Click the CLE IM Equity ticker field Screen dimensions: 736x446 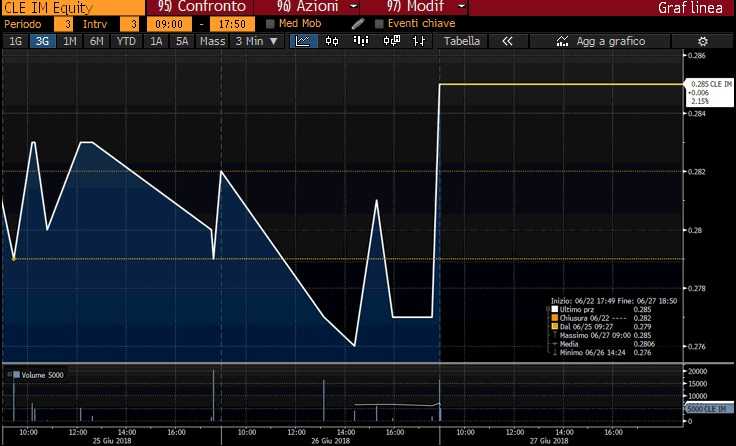click(x=73, y=8)
